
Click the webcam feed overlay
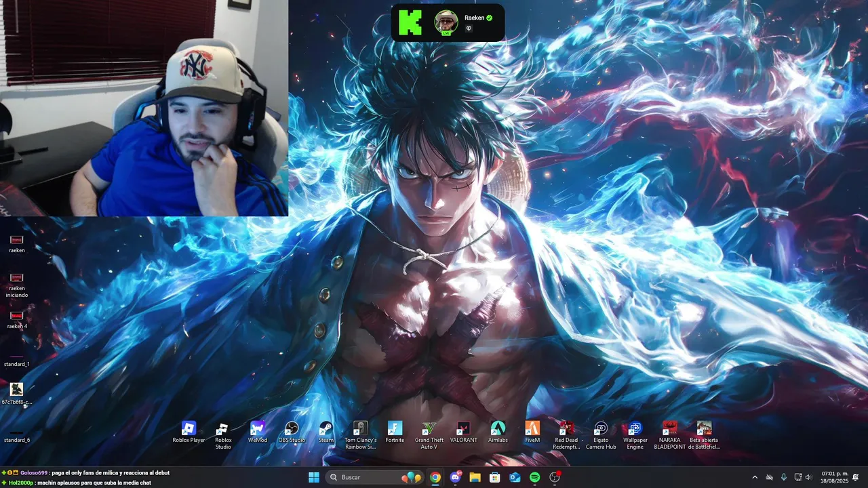pyautogui.click(x=144, y=108)
